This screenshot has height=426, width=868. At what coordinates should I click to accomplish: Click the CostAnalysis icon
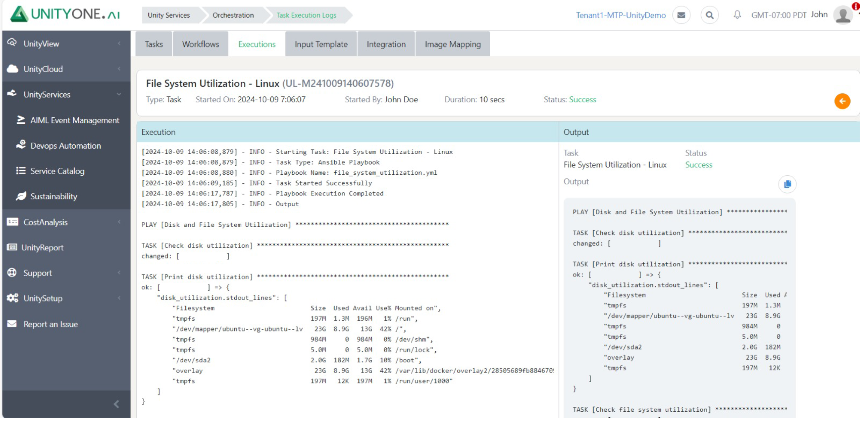(12, 222)
